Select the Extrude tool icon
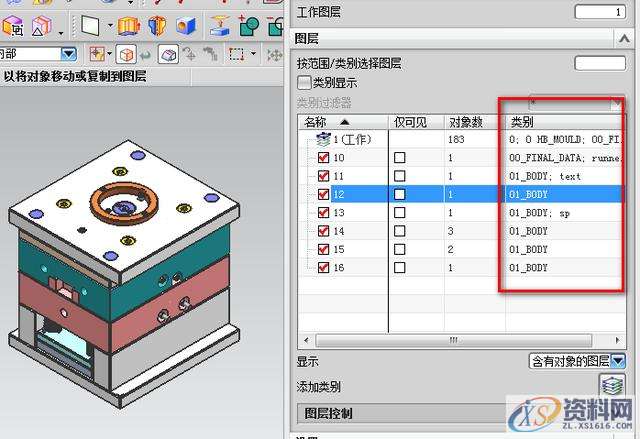Viewport: 640px width, 439px height. (x=129, y=25)
